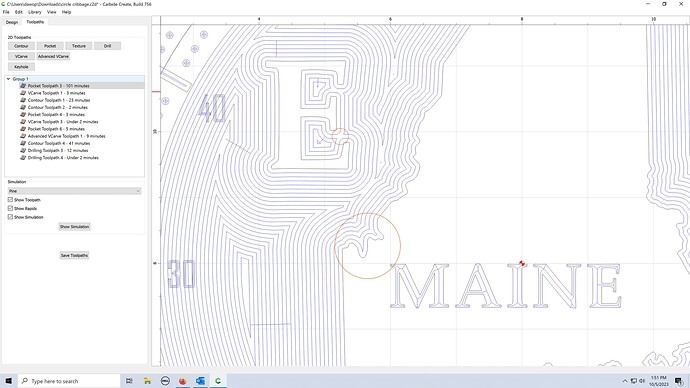Open network status in the system tray
This screenshot has height=388, width=690.
tap(634, 381)
